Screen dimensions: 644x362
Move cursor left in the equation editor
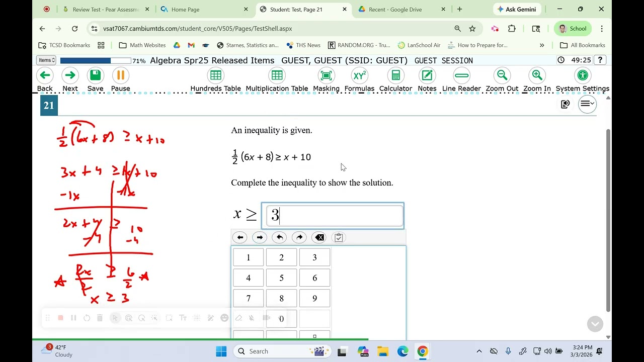click(240, 237)
